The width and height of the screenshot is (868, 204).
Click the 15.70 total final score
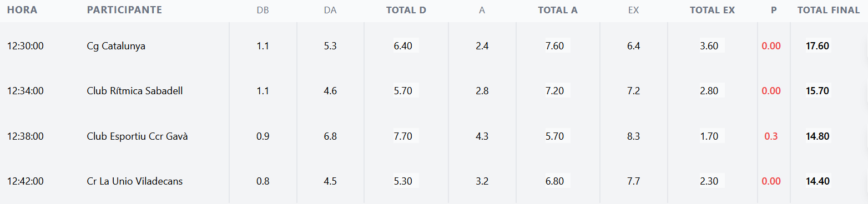(x=817, y=91)
